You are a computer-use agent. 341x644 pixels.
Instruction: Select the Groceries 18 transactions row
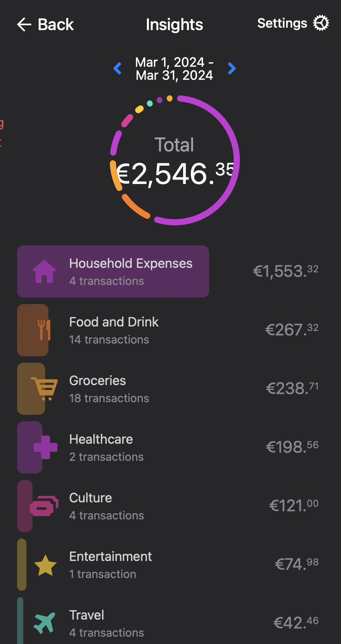(x=109, y=398)
